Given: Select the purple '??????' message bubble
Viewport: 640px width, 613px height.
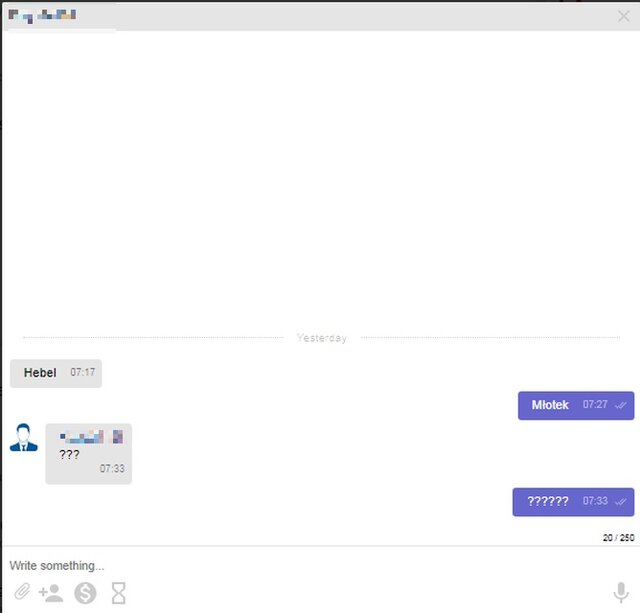Looking at the screenshot, I should tap(572, 501).
